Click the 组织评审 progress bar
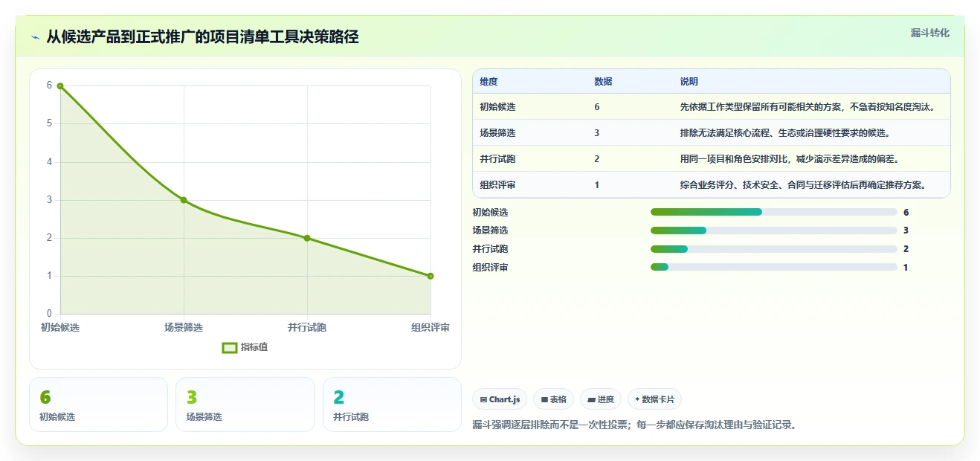 773,268
